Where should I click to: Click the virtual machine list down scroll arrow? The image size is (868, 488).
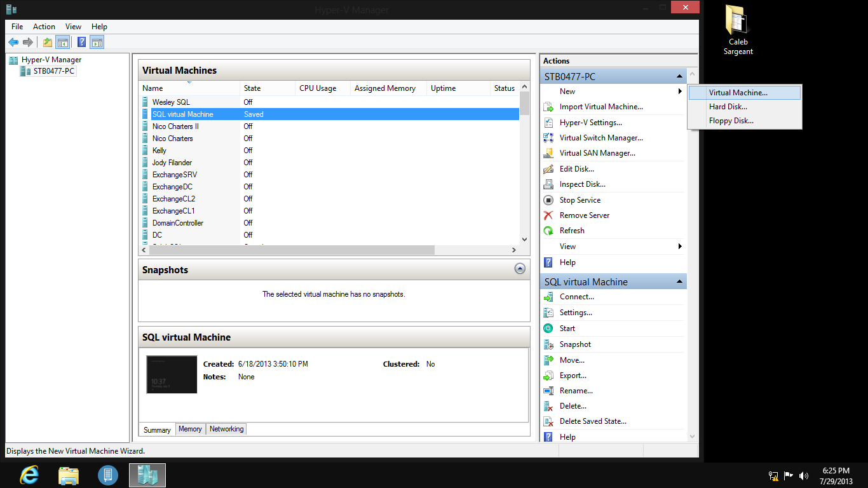(x=524, y=239)
